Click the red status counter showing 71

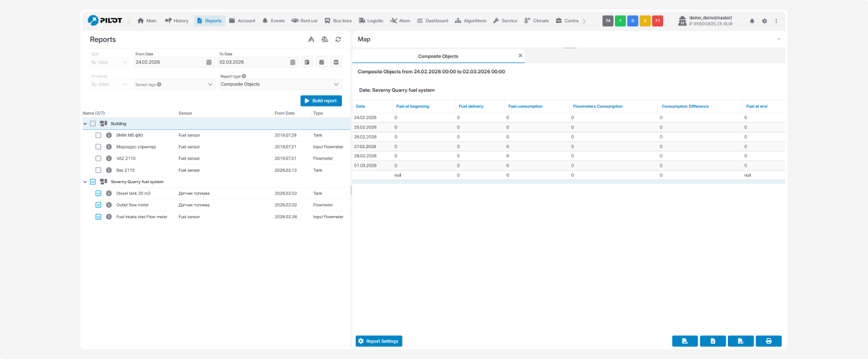[657, 21]
